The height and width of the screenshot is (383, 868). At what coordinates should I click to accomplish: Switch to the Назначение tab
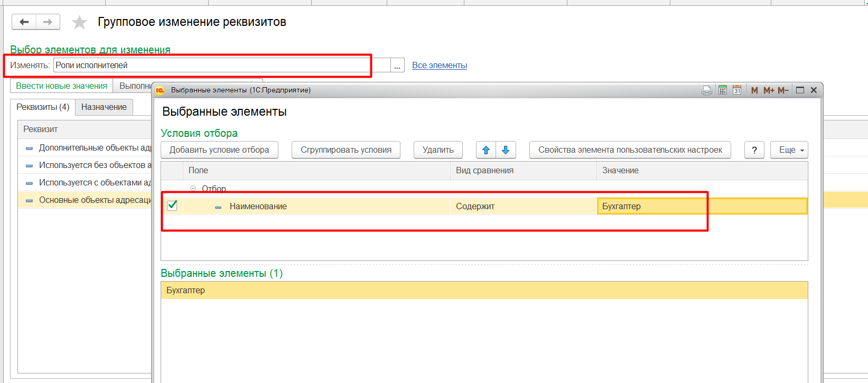104,107
